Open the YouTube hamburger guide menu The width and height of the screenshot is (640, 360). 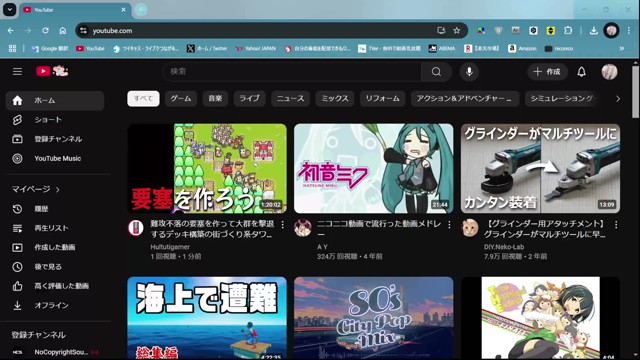(x=17, y=72)
